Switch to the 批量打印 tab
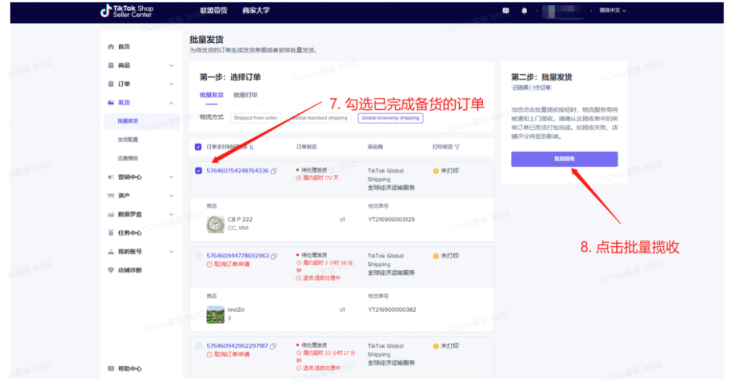Viewport: 750px width, 391px height. pos(245,95)
